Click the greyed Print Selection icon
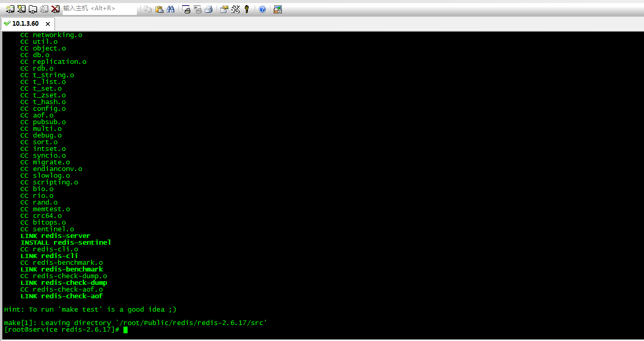Image resolution: width=644 pixels, height=341 pixels. click(x=198, y=9)
